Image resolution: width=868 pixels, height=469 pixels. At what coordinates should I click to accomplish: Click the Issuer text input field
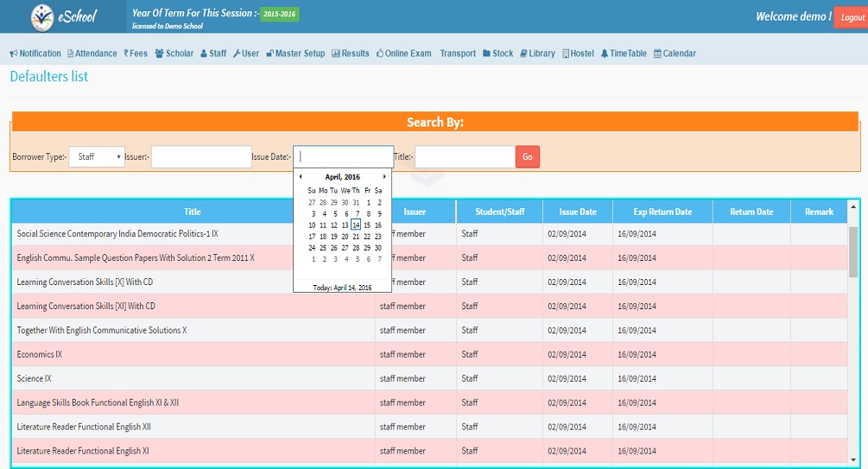point(201,157)
